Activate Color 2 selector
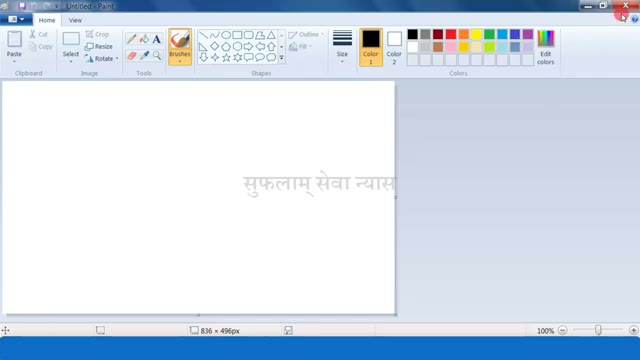Image resolution: width=640 pixels, height=360 pixels. coord(394,47)
